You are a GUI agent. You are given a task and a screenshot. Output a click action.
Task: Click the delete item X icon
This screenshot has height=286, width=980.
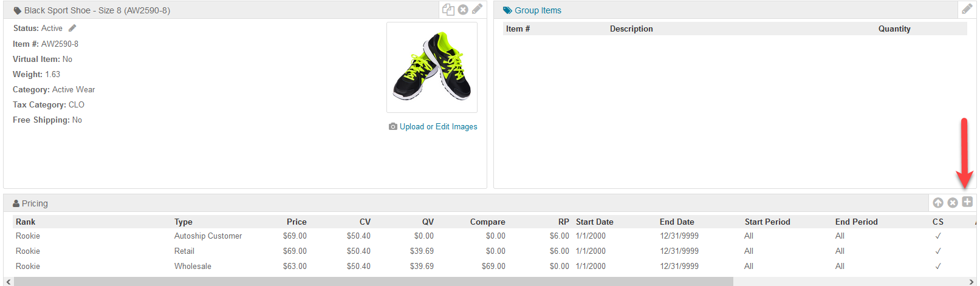tap(463, 10)
